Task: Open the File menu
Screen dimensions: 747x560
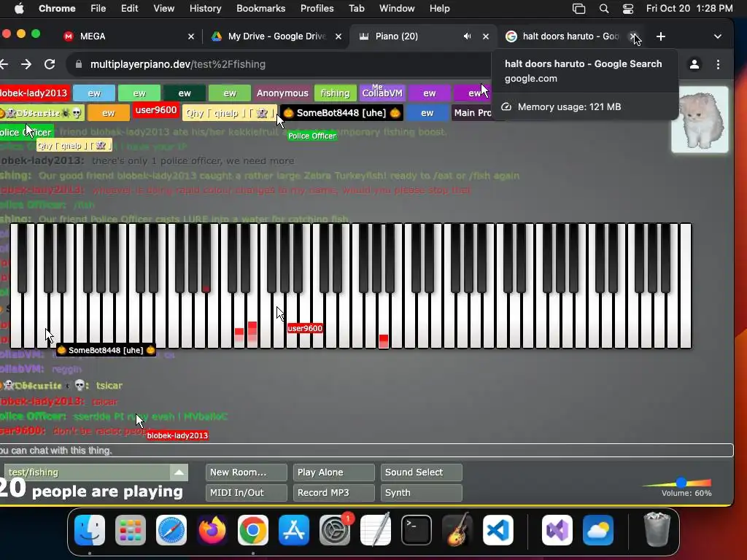Action: (98, 9)
